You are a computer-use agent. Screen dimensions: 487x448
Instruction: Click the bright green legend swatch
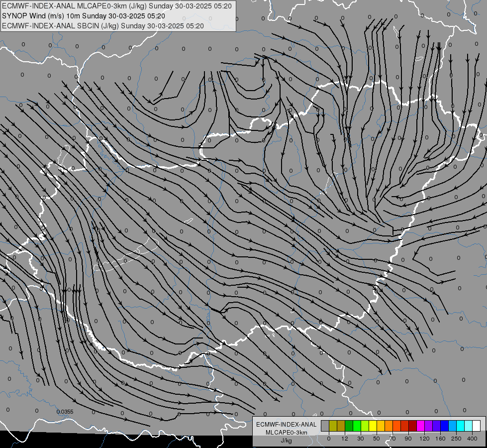[x=357, y=426]
